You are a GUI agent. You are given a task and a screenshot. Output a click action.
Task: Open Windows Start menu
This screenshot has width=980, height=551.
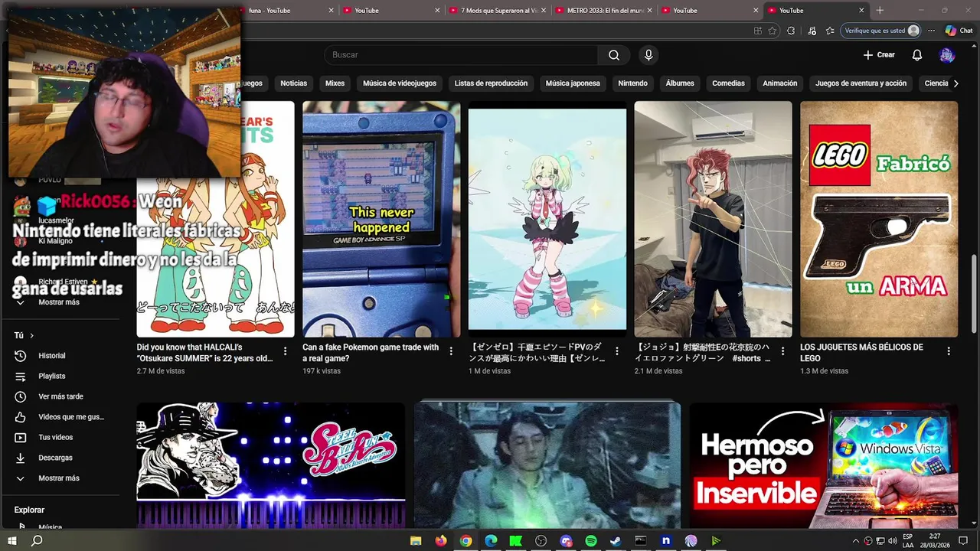tap(12, 541)
